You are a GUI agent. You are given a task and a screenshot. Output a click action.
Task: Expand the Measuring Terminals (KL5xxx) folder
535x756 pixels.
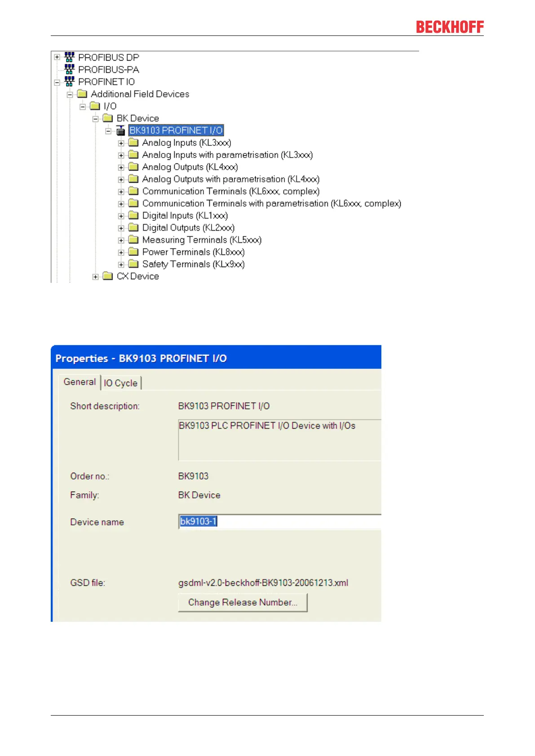click(x=121, y=240)
